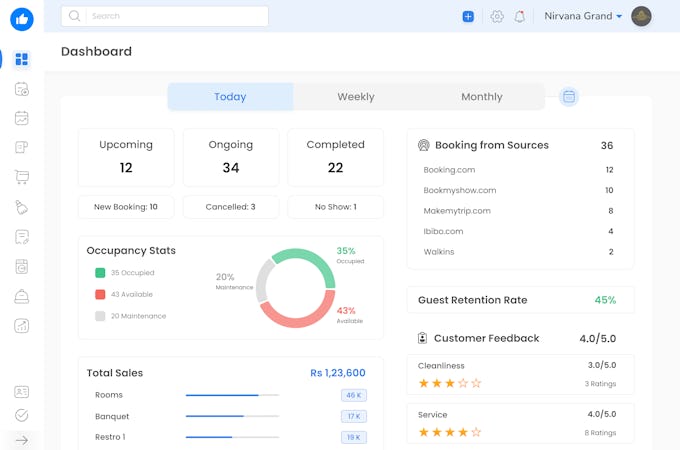The image size is (680, 450).
Task: Open the Upcoming bookings card
Action: click(x=126, y=157)
